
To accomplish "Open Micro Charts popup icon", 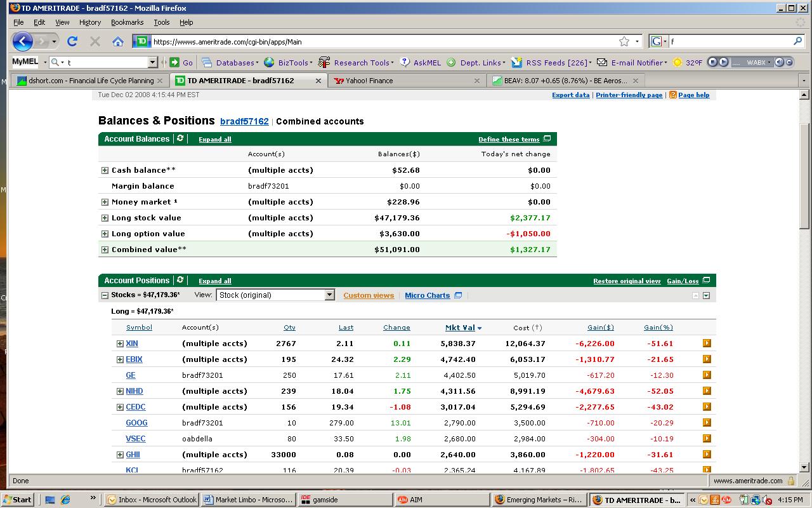I will [x=459, y=295].
